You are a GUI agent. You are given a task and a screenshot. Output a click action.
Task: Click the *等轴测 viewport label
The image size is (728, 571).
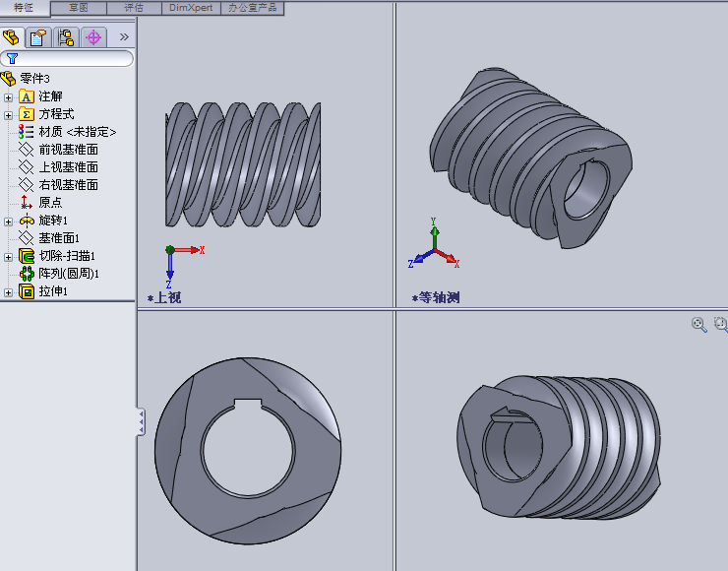(436, 297)
